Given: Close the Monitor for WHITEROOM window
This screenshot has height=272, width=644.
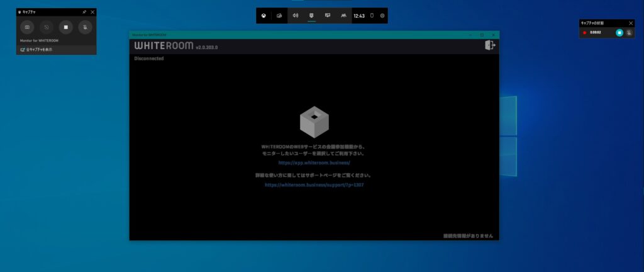Looking at the screenshot, I should 493,35.
